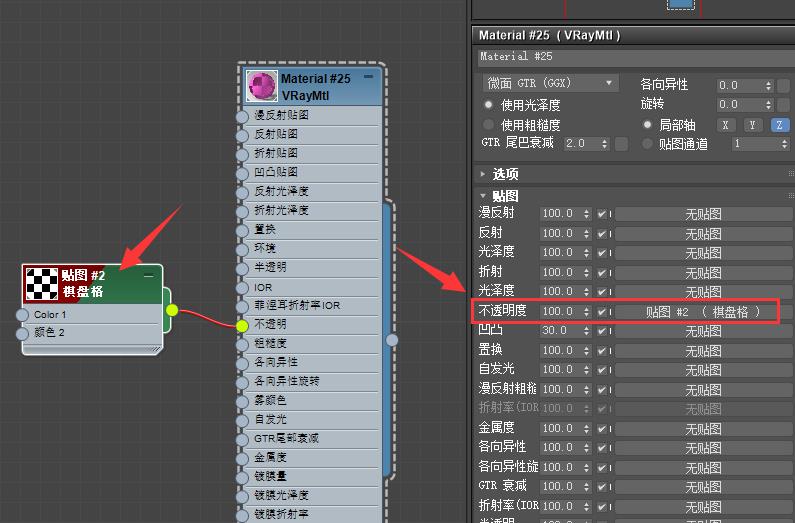This screenshot has width=795, height=523.
Task: Click the 金属度 node input socket
Action: 242,458
